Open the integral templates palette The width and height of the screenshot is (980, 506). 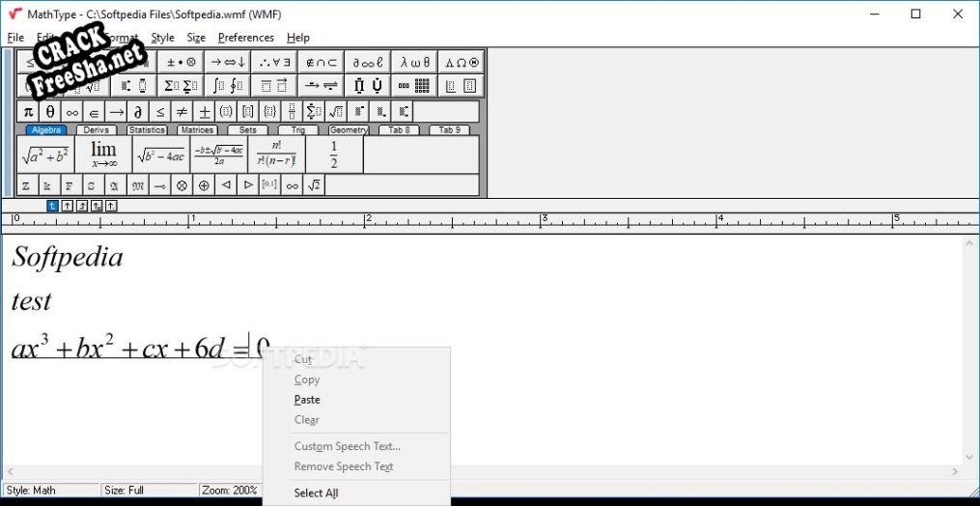click(229, 86)
